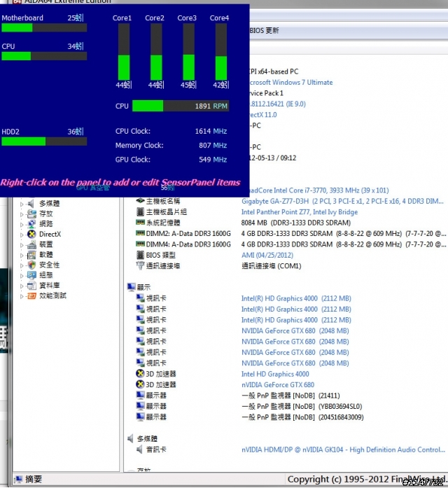
Task: Click the 音訊卡 speaker icon
Action: pos(140,449)
